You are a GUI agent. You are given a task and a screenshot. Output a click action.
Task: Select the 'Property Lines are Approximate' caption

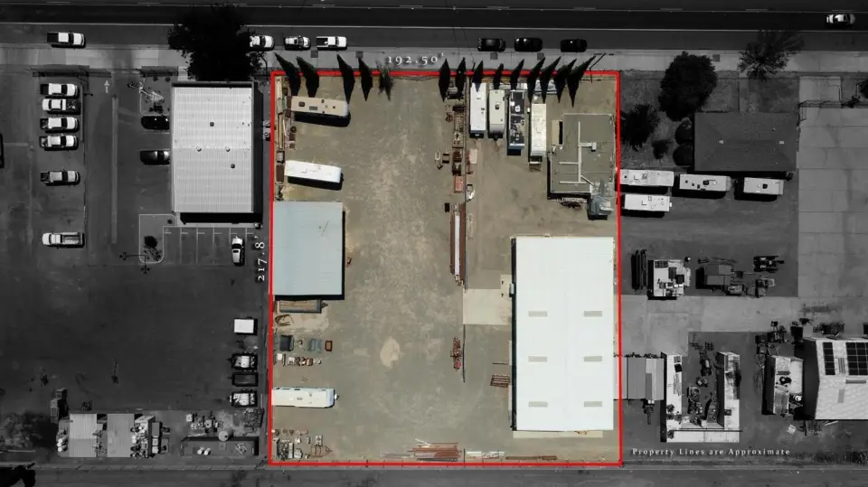click(711, 452)
